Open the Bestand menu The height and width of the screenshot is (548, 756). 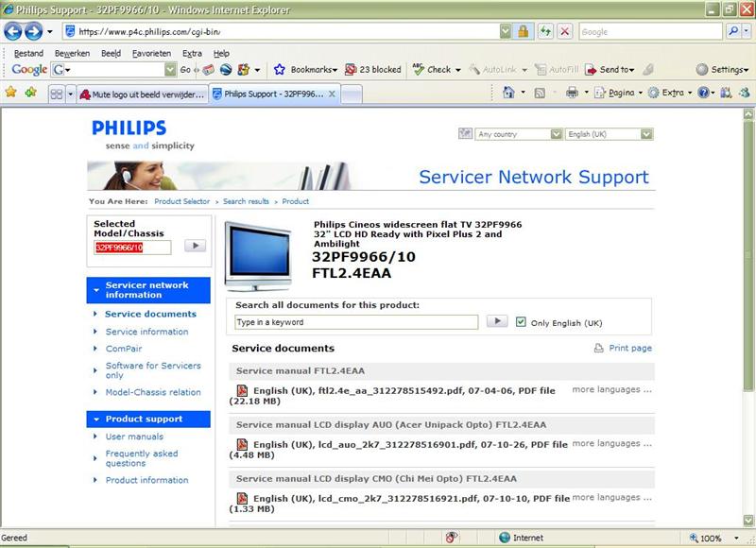[28, 53]
